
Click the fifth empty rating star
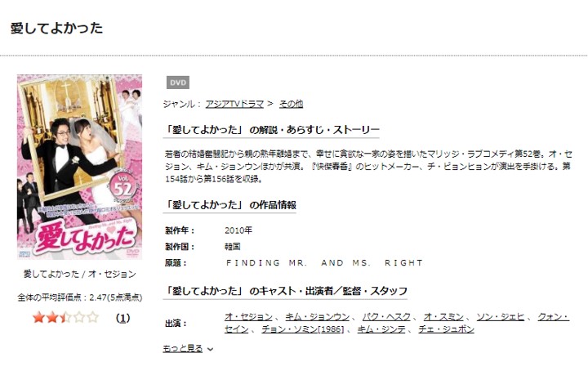(x=92, y=318)
